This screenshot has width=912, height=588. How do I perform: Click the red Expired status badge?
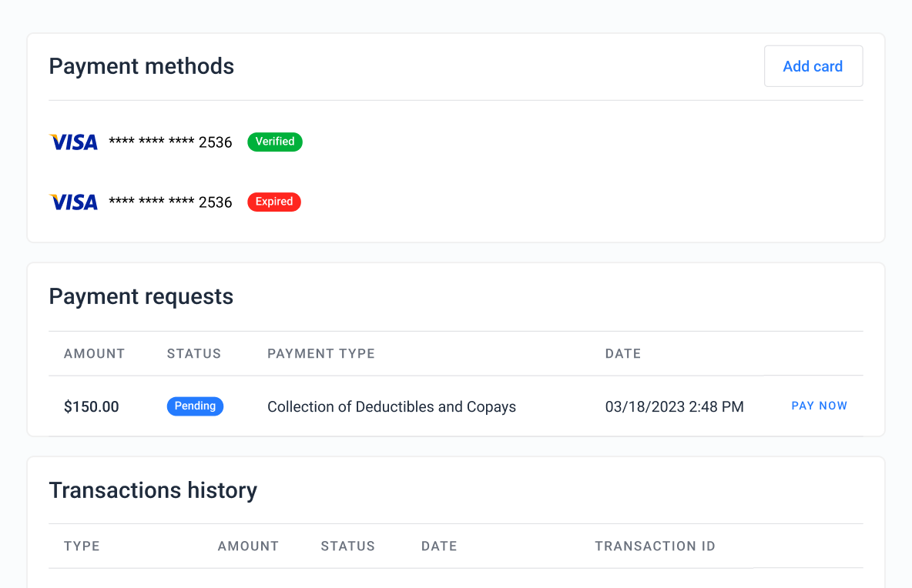click(x=274, y=202)
